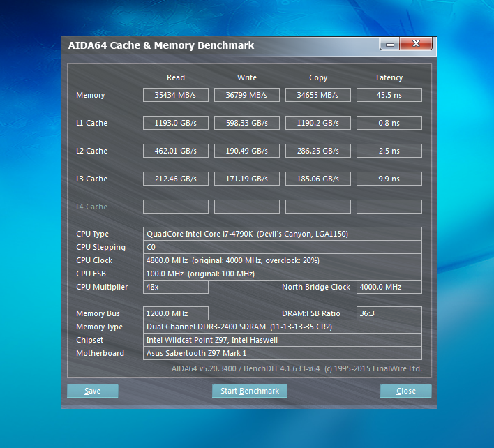Click L3 Cache Write 171.19 GB/s
The width and height of the screenshot is (494, 448).
point(247,179)
